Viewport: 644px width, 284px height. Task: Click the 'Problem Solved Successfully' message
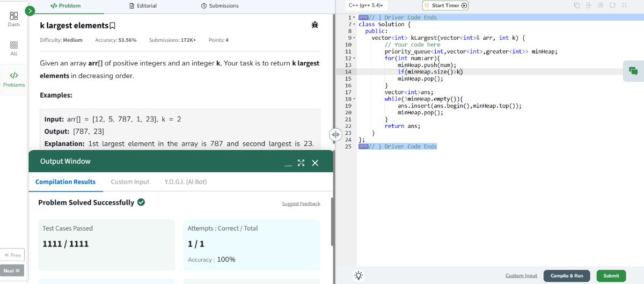(x=86, y=202)
